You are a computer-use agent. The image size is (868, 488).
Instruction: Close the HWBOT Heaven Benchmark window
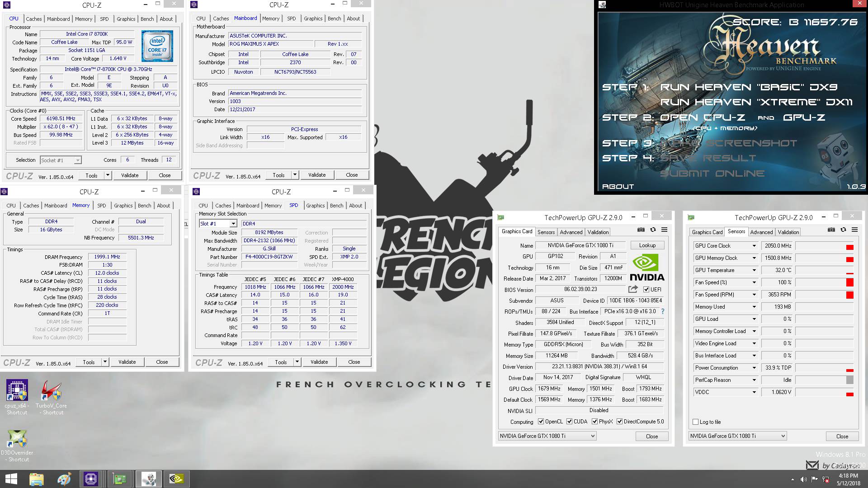(x=859, y=4)
